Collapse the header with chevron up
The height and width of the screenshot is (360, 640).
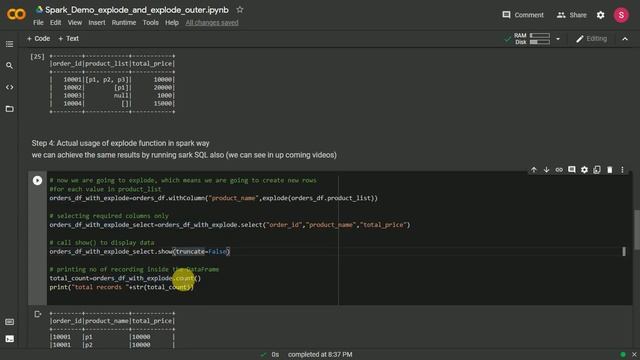624,39
